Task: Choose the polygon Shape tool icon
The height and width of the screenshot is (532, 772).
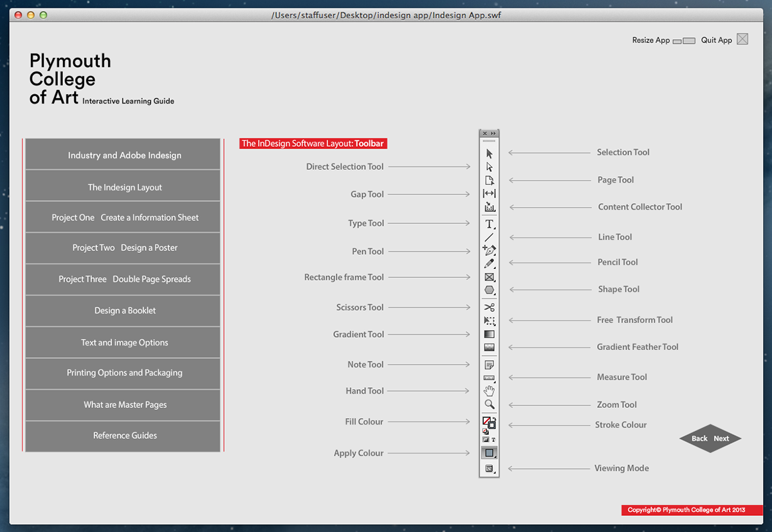Action: [x=490, y=290]
